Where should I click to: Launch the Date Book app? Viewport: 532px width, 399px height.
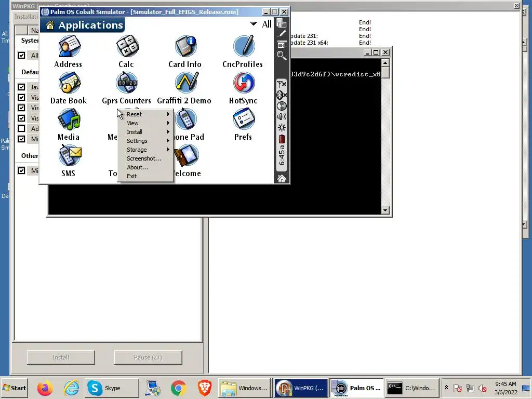click(x=69, y=88)
